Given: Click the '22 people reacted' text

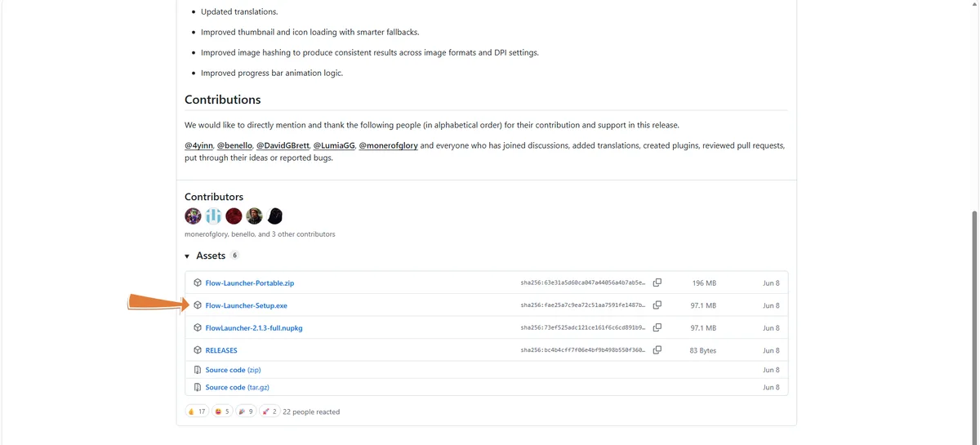Looking at the screenshot, I should point(311,412).
